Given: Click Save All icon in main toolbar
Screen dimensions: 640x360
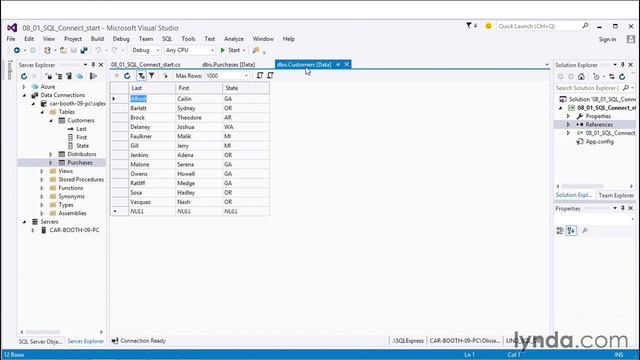Looking at the screenshot, I should 84,50.
